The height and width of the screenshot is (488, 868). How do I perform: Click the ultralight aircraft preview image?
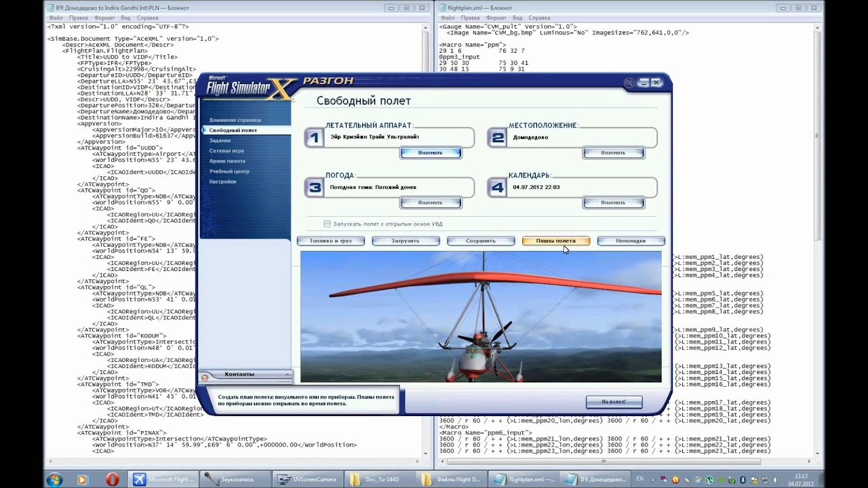(x=481, y=317)
